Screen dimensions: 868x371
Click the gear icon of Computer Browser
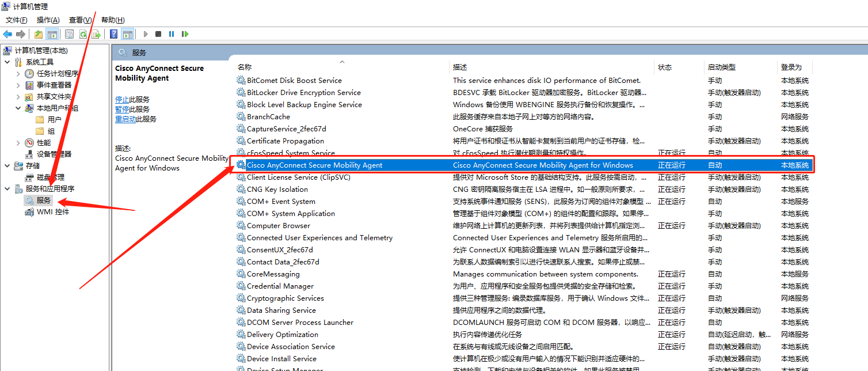pos(241,225)
